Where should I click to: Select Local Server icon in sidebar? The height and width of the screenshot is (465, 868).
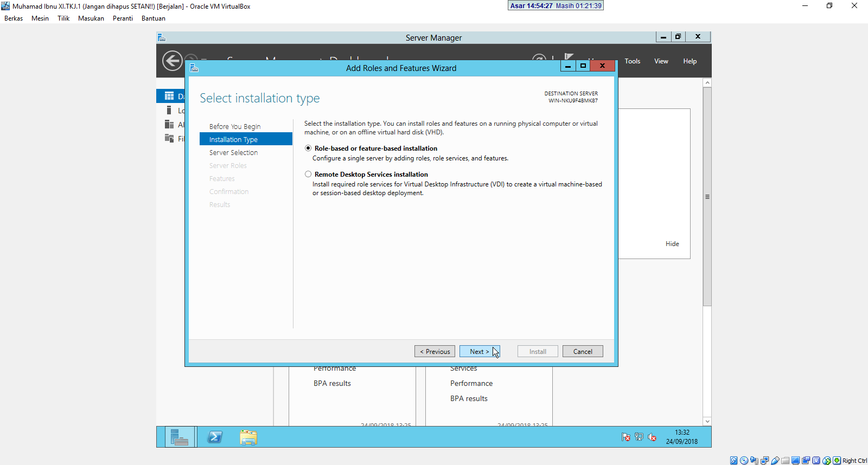[x=169, y=110]
